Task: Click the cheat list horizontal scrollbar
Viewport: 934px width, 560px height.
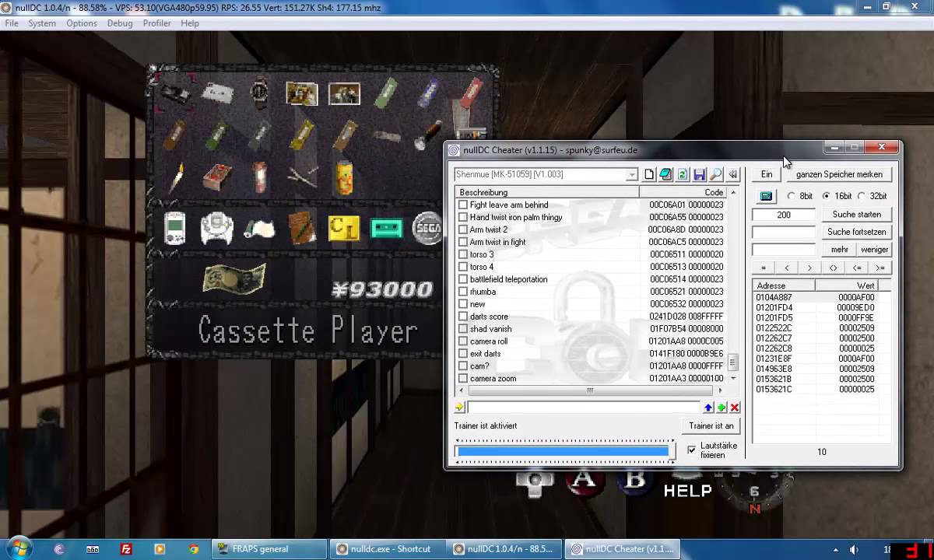Action: coord(590,390)
